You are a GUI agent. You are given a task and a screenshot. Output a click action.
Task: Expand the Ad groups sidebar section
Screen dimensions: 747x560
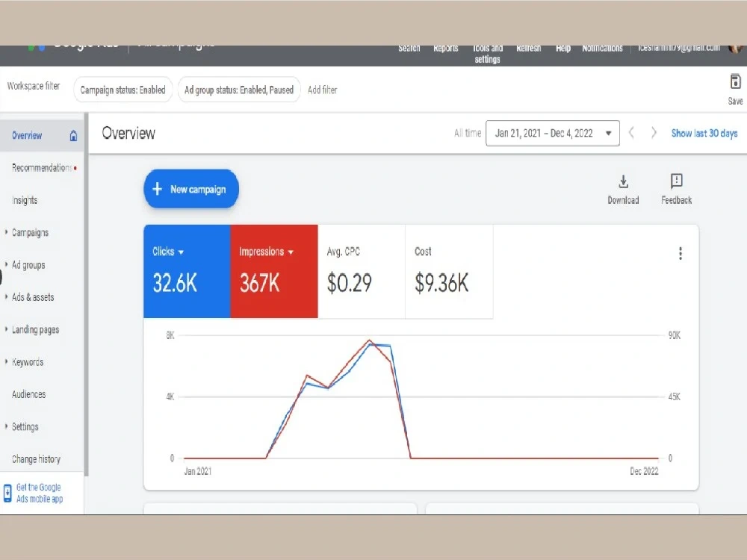pos(6,264)
